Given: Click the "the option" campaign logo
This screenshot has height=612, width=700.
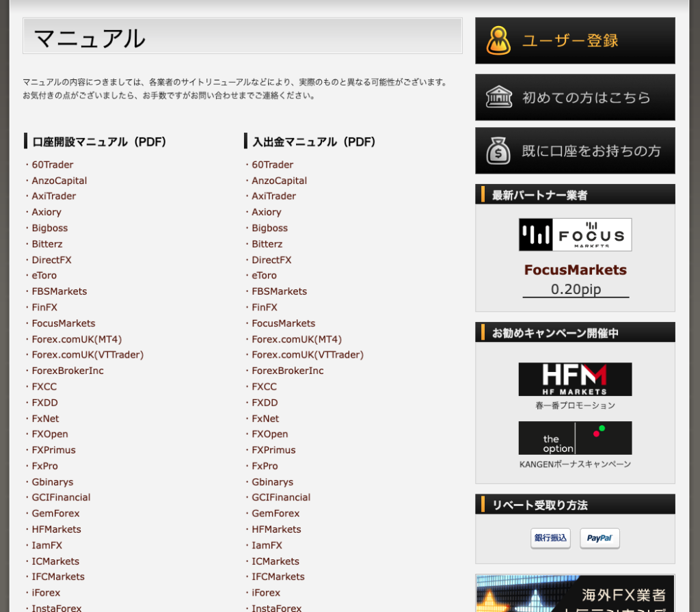Looking at the screenshot, I should tap(575, 438).
